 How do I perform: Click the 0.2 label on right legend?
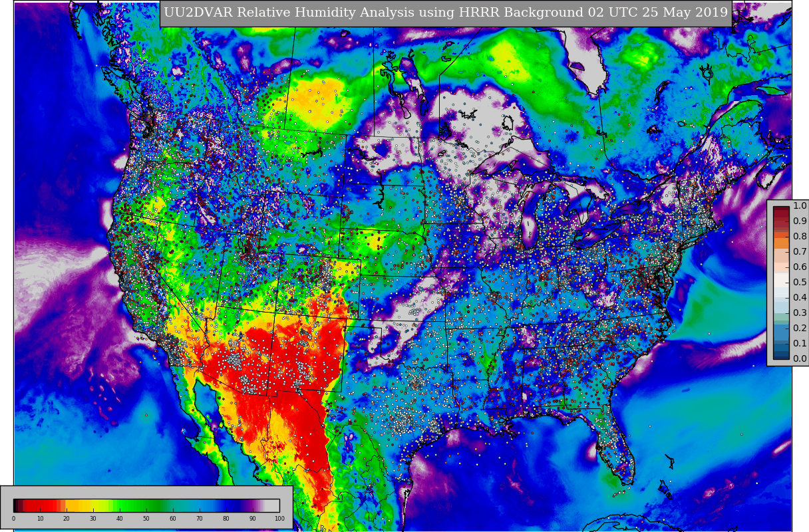(800, 329)
